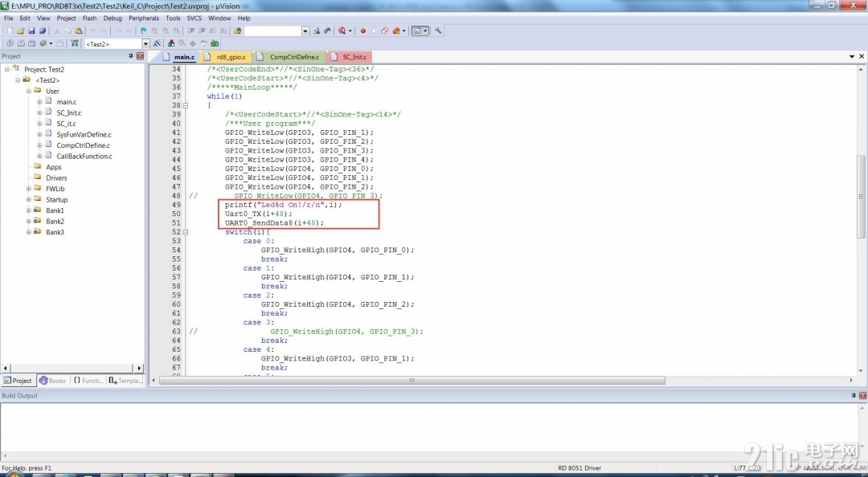Click the editor horizontal scrollbar thumb
The image size is (868, 477).
(411, 380)
